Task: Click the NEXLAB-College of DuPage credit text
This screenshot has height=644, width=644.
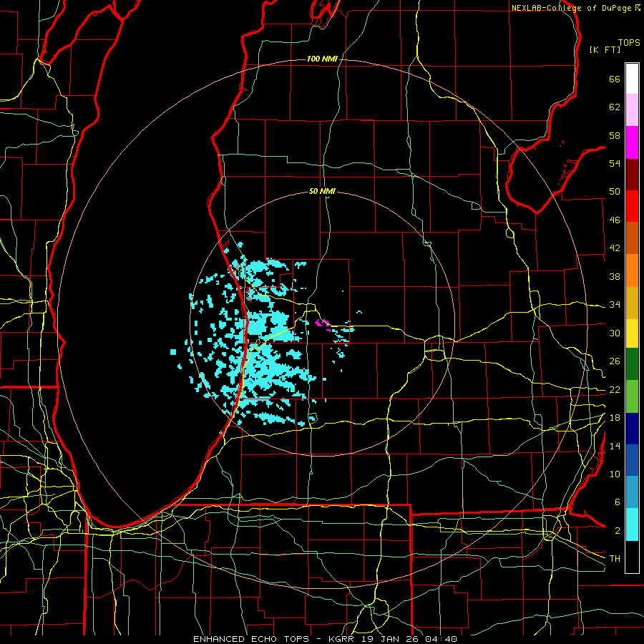Action: click(x=571, y=8)
